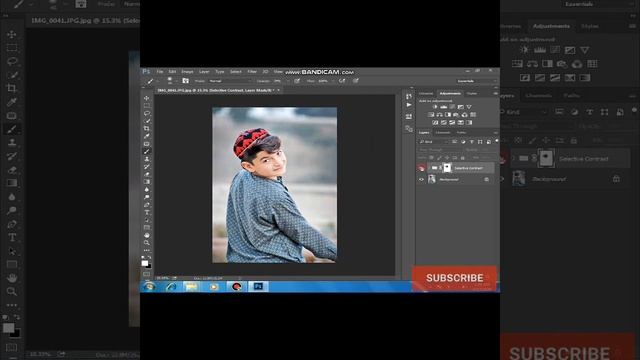Add Black & White adjustment in center window
640x360 pixels.
pyautogui.click(x=448, y=115)
